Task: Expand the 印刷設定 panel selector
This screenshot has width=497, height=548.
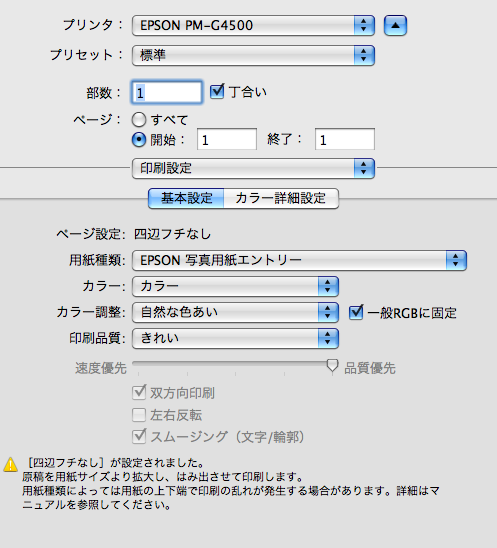Action: [x=253, y=168]
